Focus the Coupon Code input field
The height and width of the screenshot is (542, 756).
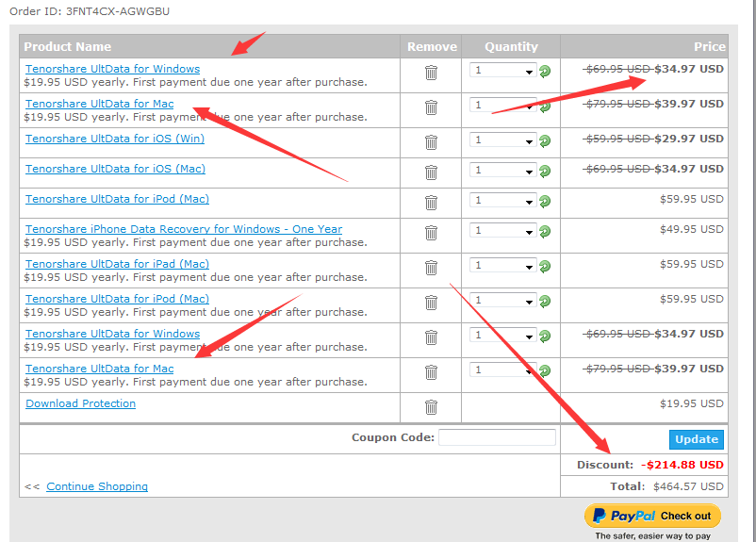(497, 437)
